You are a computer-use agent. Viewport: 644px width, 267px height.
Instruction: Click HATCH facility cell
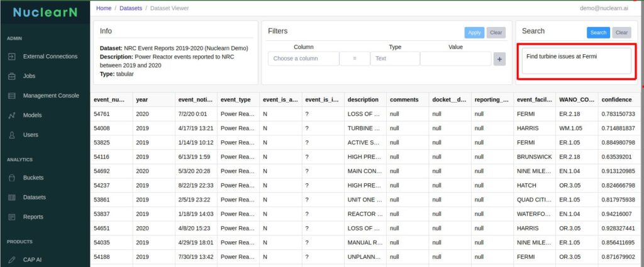click(x=535, y=185)
